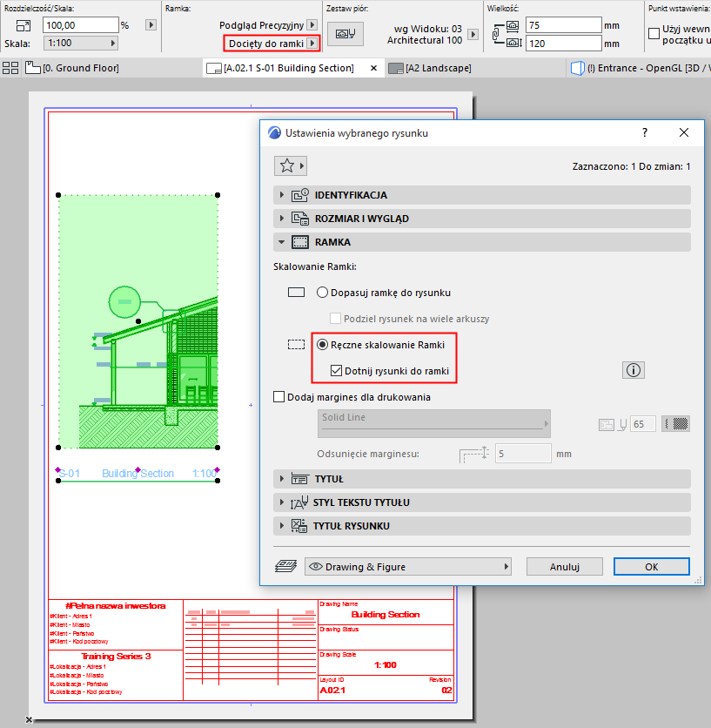
Task: Enable Dodaj margines dla drukowania checkbox
Action: point(279,397)
